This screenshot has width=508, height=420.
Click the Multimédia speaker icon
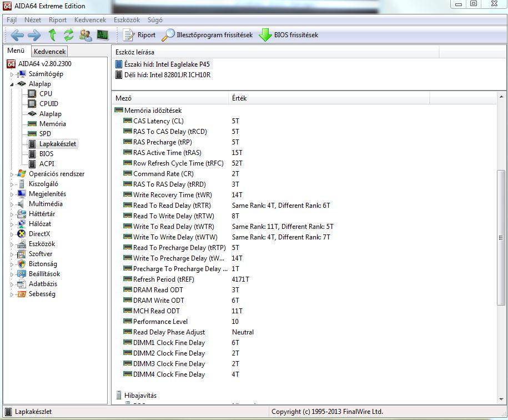22,204
